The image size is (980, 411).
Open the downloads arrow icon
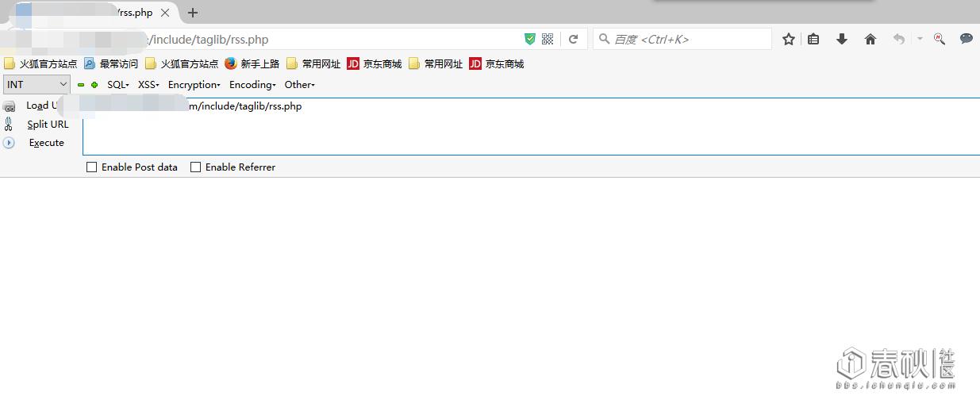click(842, 39)
